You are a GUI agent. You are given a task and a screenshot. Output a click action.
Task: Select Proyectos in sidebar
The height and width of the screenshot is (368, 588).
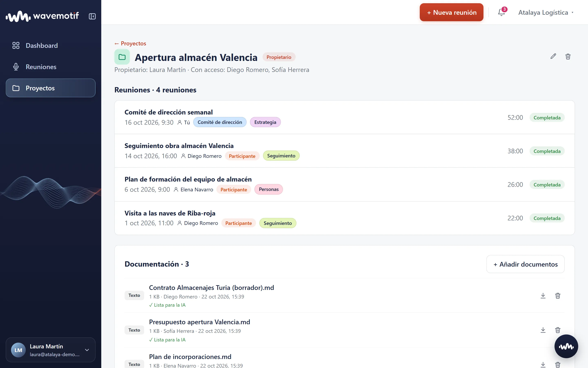pos(51,88)
